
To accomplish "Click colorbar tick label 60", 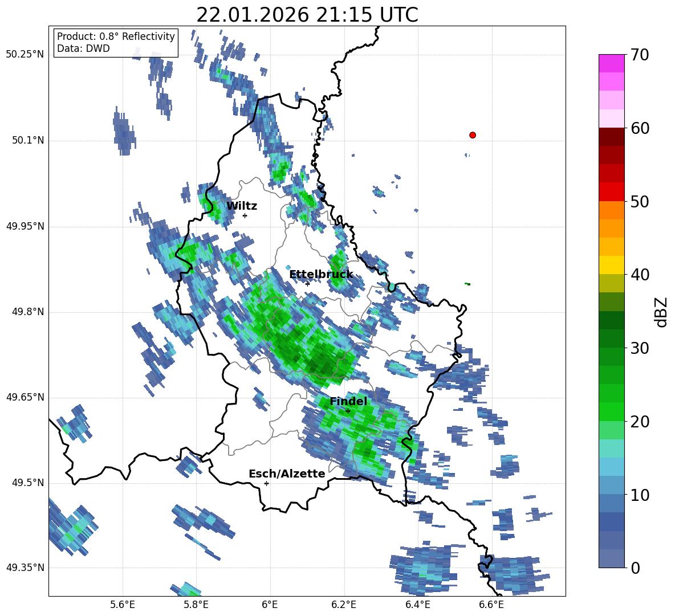I will [639, 128].
